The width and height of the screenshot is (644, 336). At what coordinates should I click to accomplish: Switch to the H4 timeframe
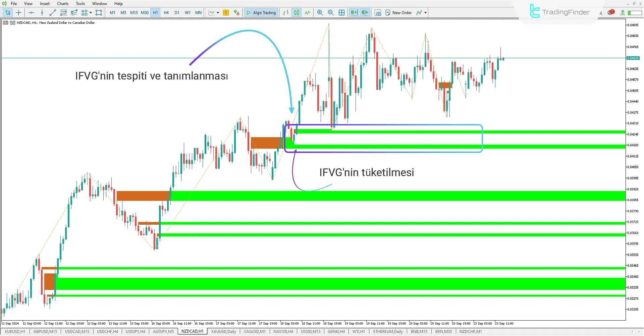(x=166, y=12)
